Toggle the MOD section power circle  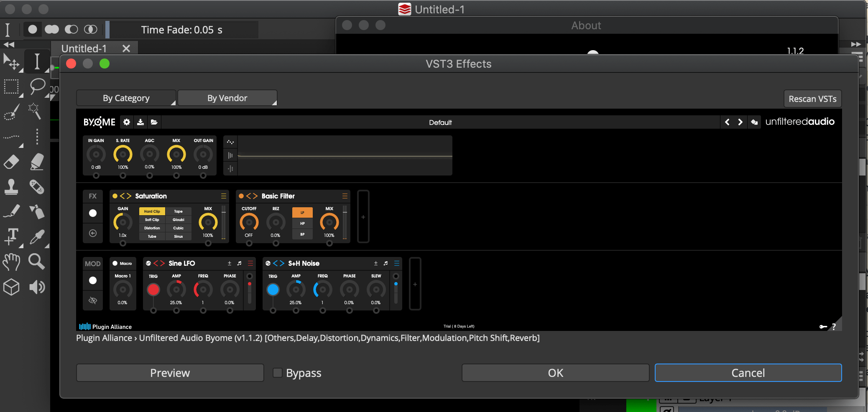click(x=93, y=280)
